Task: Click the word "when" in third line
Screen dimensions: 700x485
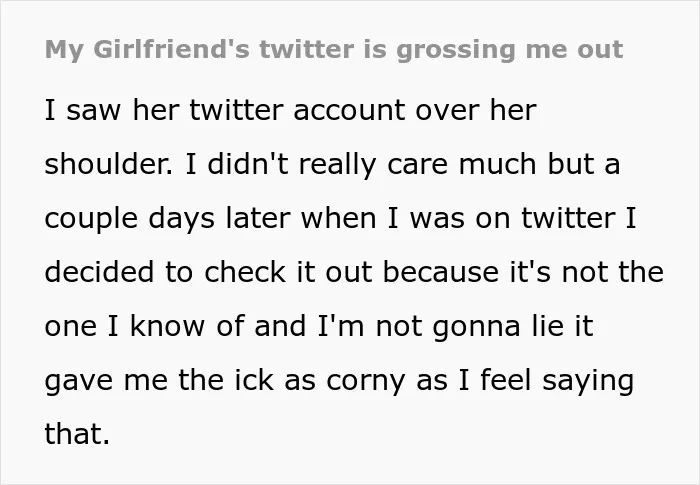Action: pyautogui.click(x=338, y=218)
